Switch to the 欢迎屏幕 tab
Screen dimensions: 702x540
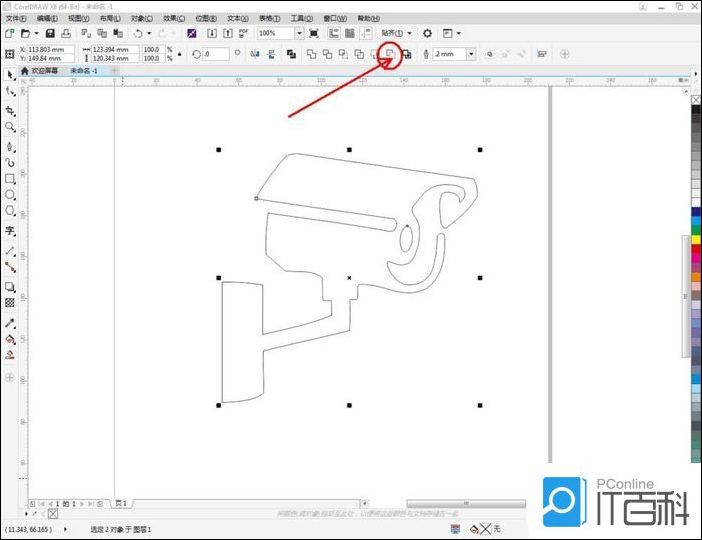[44, 71]
